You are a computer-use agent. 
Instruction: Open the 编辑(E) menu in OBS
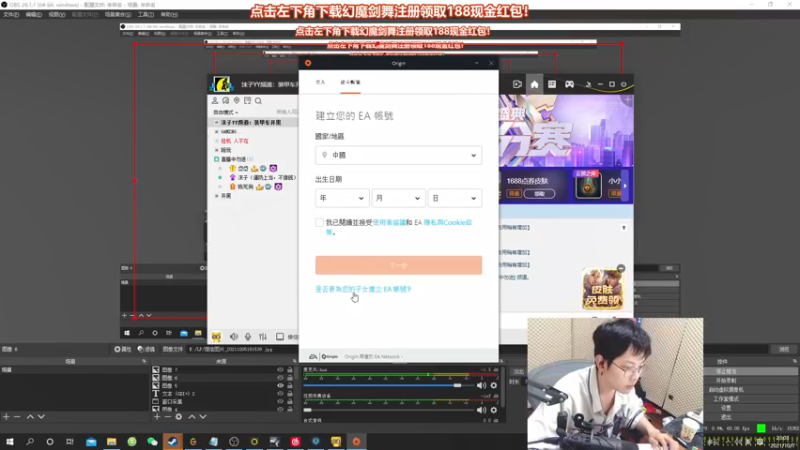(34, 15)
